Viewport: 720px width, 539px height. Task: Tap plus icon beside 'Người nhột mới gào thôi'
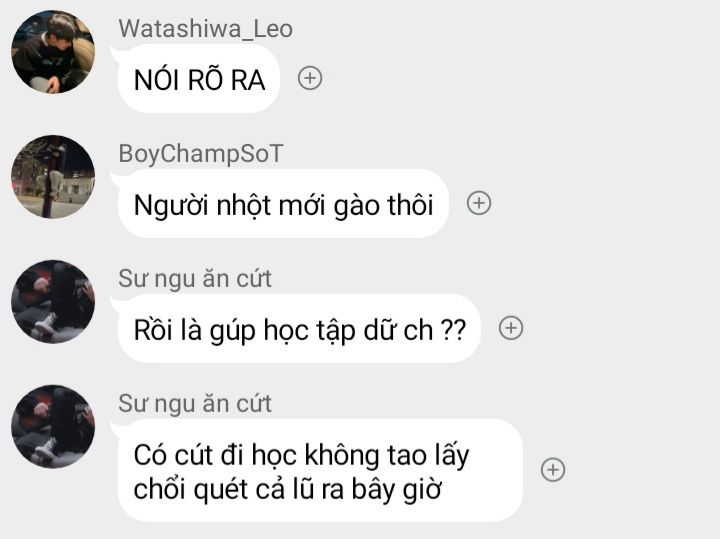[479, 203]
